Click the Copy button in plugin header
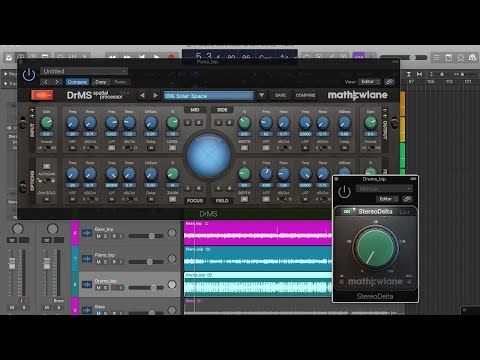480x360 pixels. [100, 82]
